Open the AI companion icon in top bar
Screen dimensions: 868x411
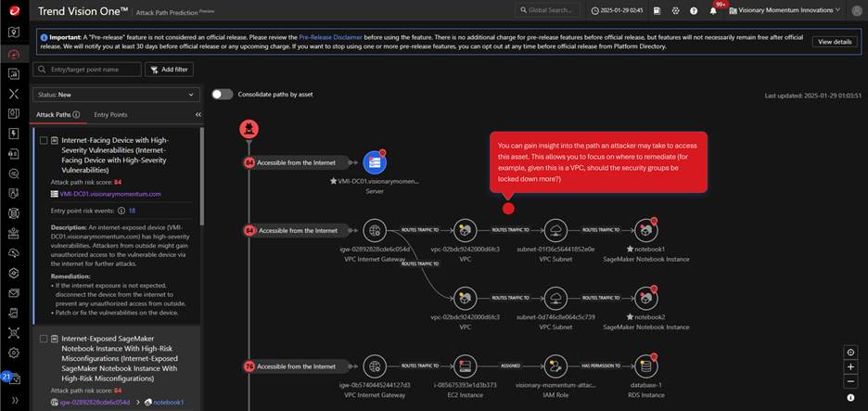tap(675, 10)
